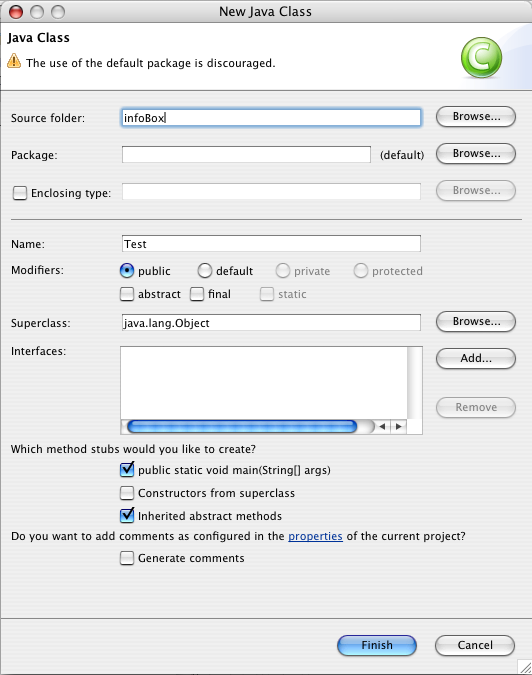Viewport: 532px width, 675px height.
Task: Click the green Java class icon
Action: pos(481,57)
